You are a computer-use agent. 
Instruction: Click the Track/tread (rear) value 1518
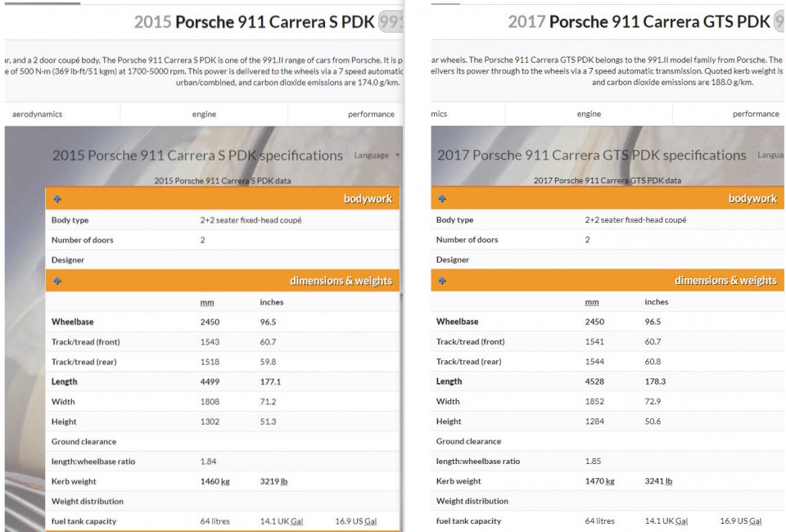pyautogui.click(x=210, y=362)
